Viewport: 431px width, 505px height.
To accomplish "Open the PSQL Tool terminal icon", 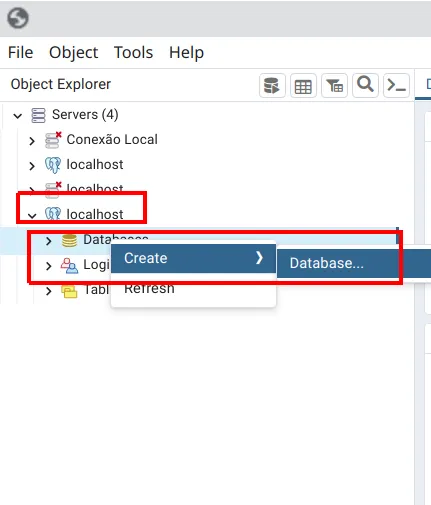I will coord(396,86).
